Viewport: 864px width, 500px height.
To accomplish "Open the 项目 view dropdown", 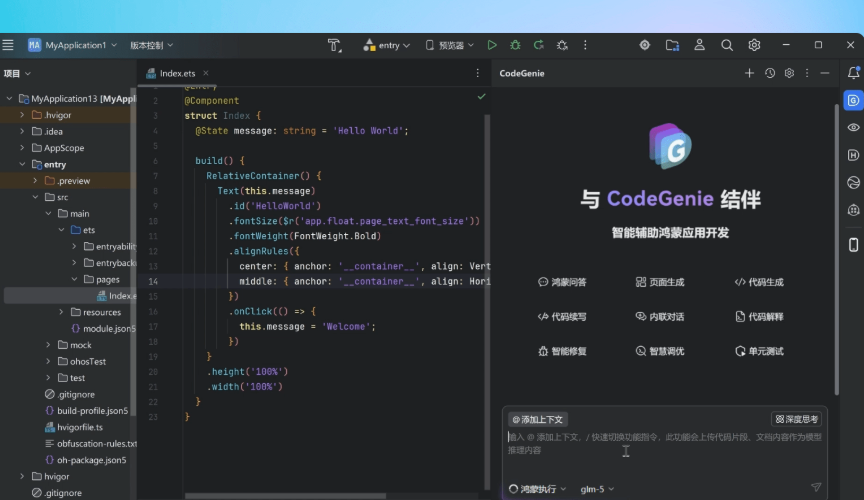I will pos(17,73).
